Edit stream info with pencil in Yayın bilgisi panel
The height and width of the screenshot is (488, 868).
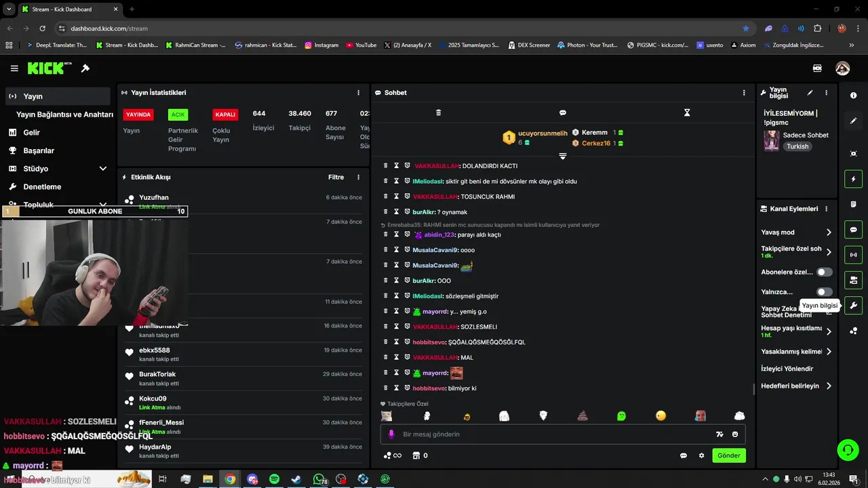click(810, 93)
